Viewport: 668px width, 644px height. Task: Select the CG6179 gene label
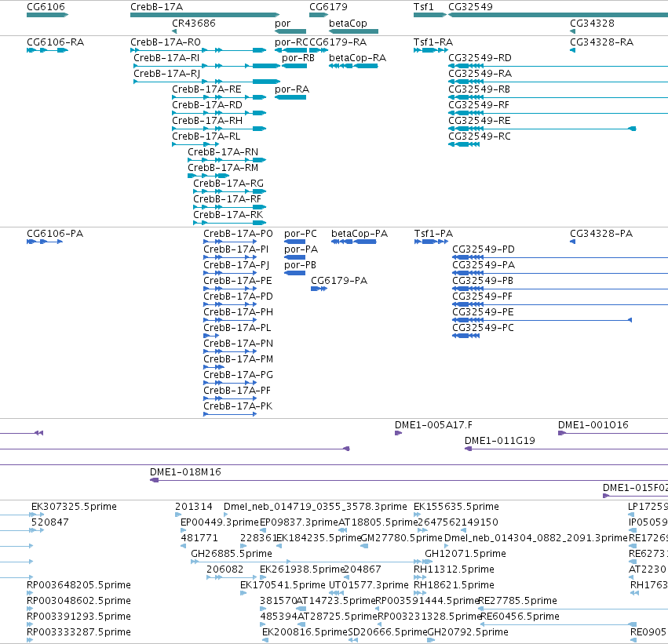[328, 7]
